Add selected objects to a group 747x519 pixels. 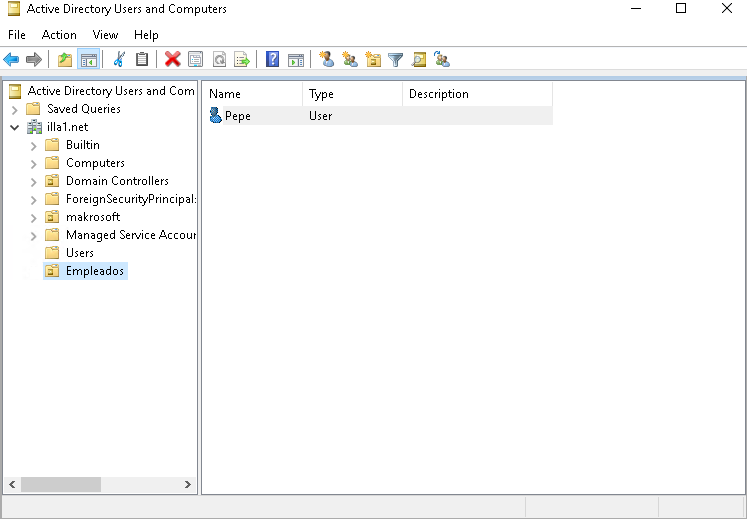pyautogui.click(x=442, y=59)
